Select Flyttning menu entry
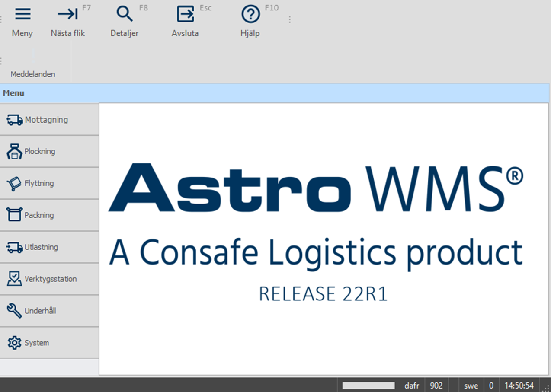 49,184
